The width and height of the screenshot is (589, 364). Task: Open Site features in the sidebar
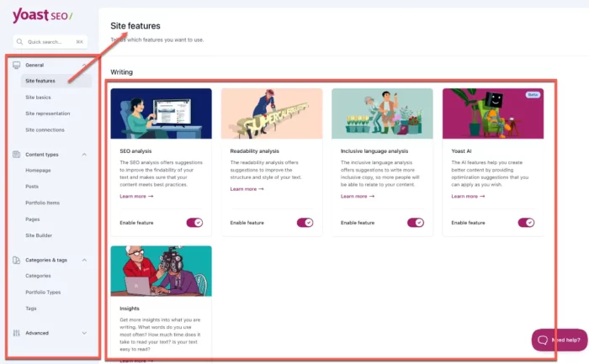coord(56,81)
